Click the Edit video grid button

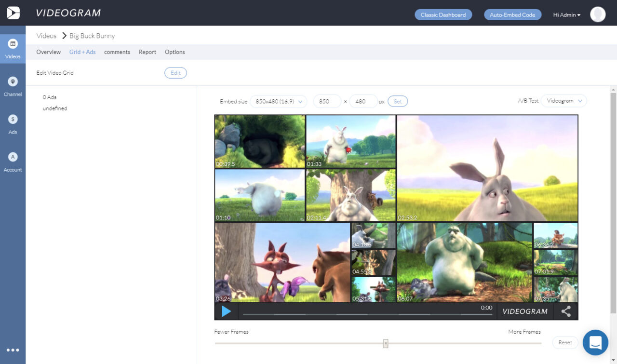tap(175, 73)
